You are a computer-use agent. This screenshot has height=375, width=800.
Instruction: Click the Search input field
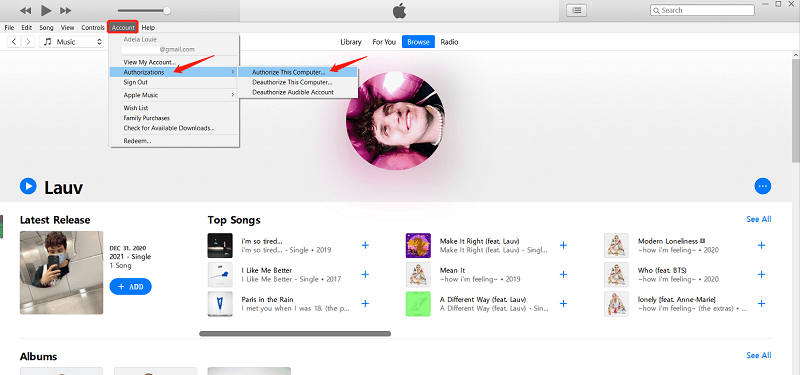[x=702, y=10]
